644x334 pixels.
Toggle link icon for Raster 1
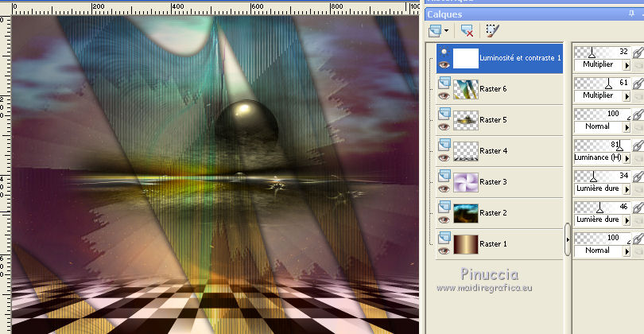point(638,239)
